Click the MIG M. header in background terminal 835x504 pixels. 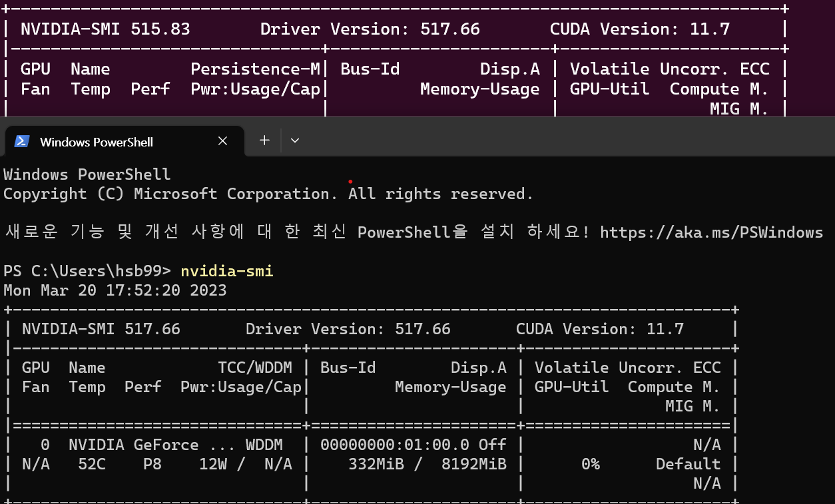[x=740, y=109]
